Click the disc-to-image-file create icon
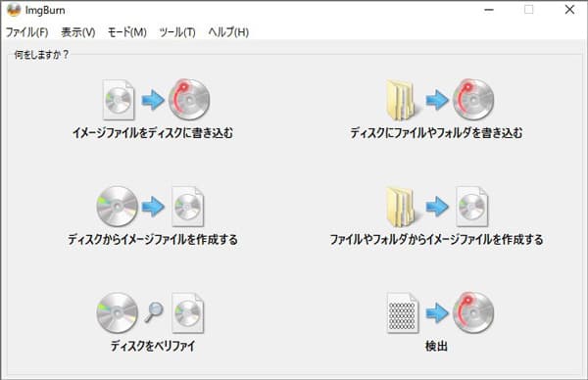588x380 pixels. pyautogui.click(x=150, y=207)
